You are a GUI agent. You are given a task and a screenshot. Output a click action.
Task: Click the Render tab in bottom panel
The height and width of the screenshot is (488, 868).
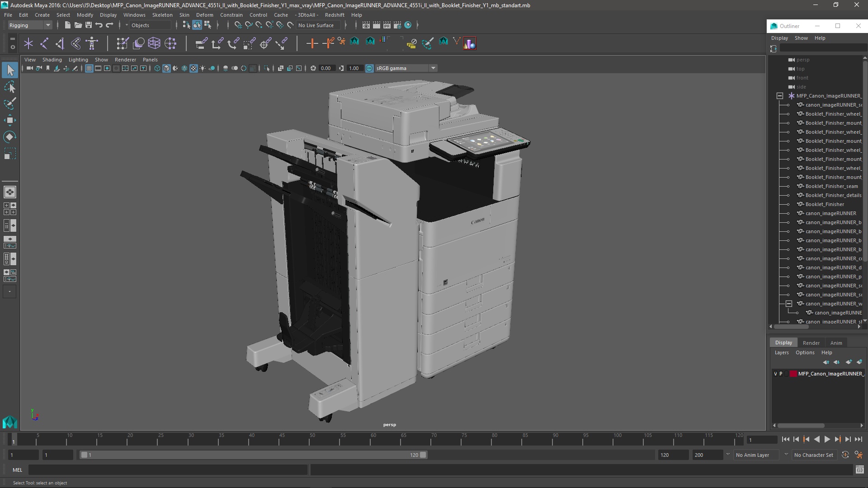click(811, 342)
